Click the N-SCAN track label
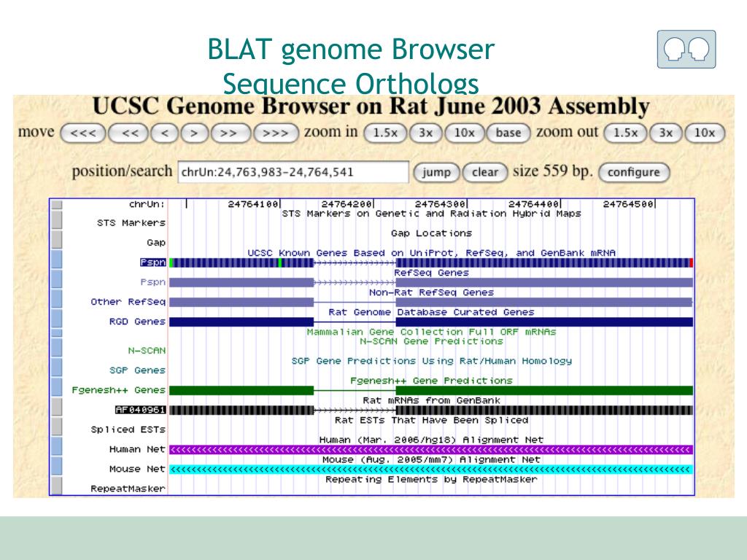Viewport: 747px width, 560px height. [147, 351]
